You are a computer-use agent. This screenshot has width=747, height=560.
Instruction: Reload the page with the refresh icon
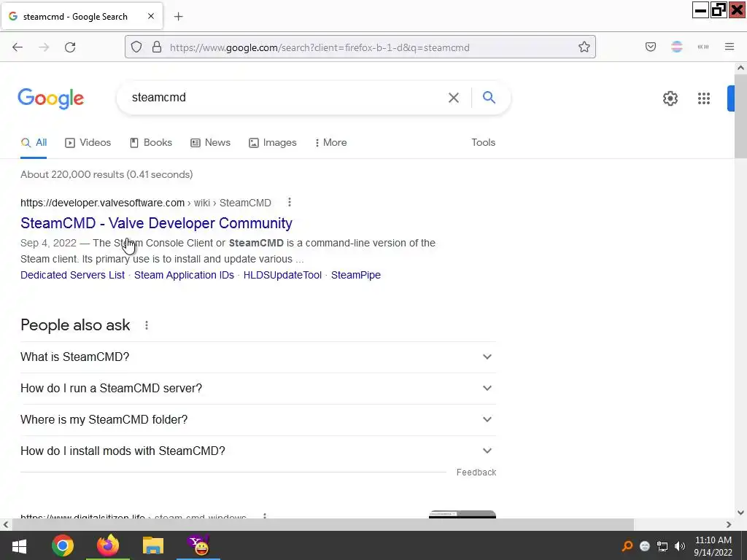70,47
